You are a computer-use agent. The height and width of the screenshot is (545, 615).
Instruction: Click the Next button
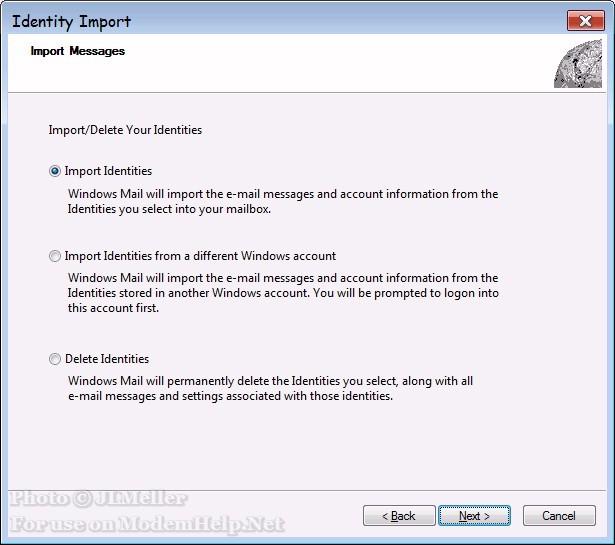pos(474,516)
